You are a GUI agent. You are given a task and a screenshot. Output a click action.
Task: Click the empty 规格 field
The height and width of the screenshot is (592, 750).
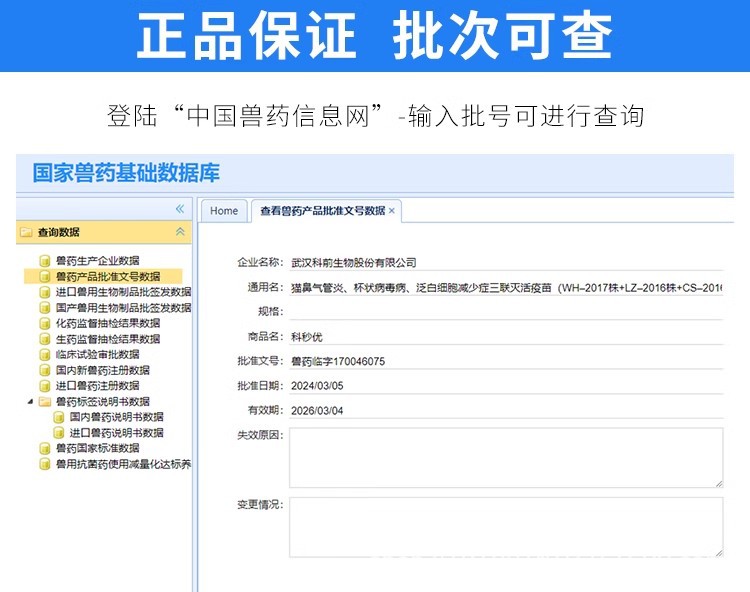[506, 311]
